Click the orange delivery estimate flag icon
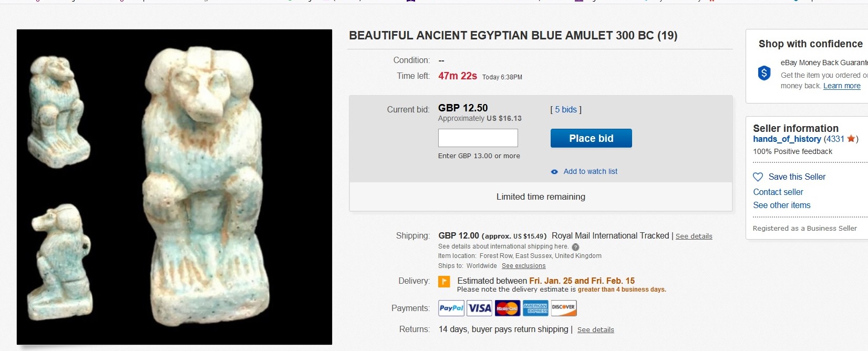Viewport: 868px width, 351px height. pos(444,282)
